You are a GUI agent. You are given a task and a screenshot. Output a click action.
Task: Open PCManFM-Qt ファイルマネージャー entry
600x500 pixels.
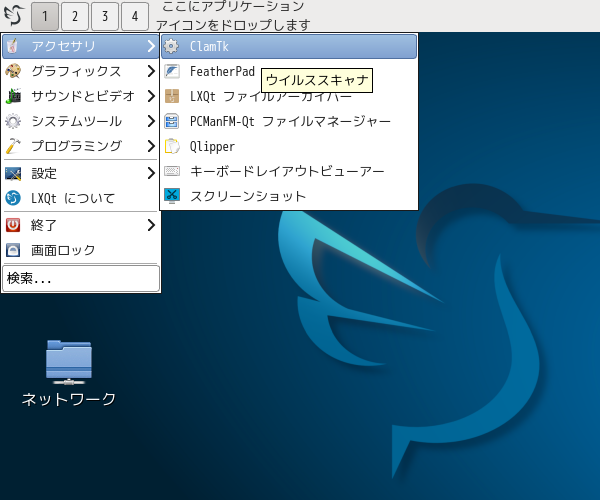(x=289, y=121)
